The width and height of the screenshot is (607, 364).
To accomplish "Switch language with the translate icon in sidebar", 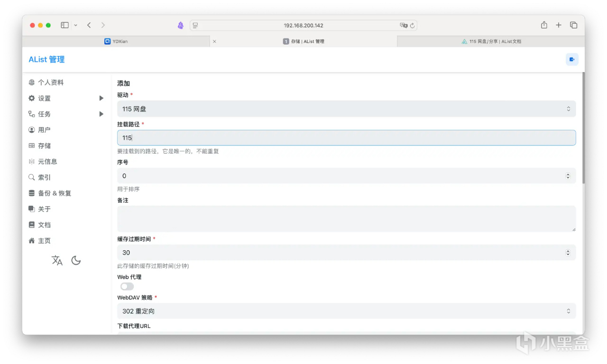I will click(57, 260).
